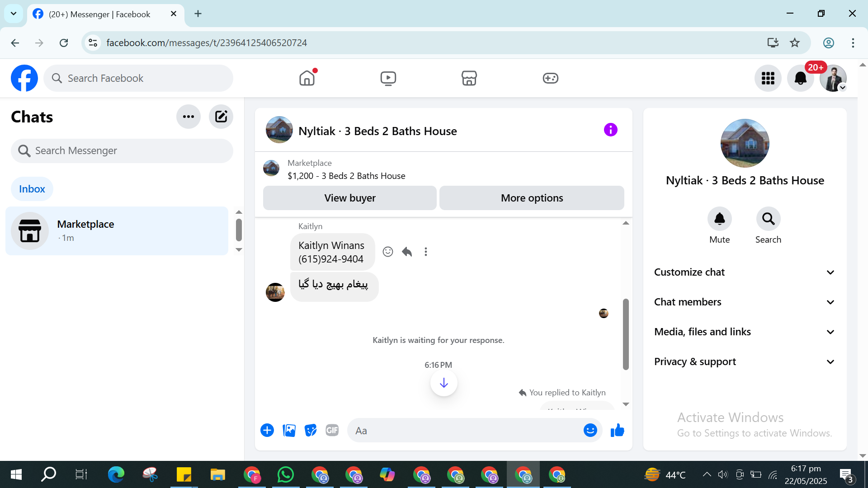This screenshot has width=868, height=488.
Task: Open Task View on the taskbar
Action: click(81, 475)
